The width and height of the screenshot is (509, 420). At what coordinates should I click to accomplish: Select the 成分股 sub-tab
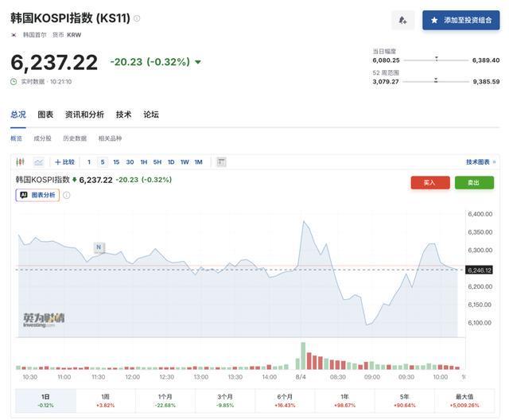[x=42, y=138]
